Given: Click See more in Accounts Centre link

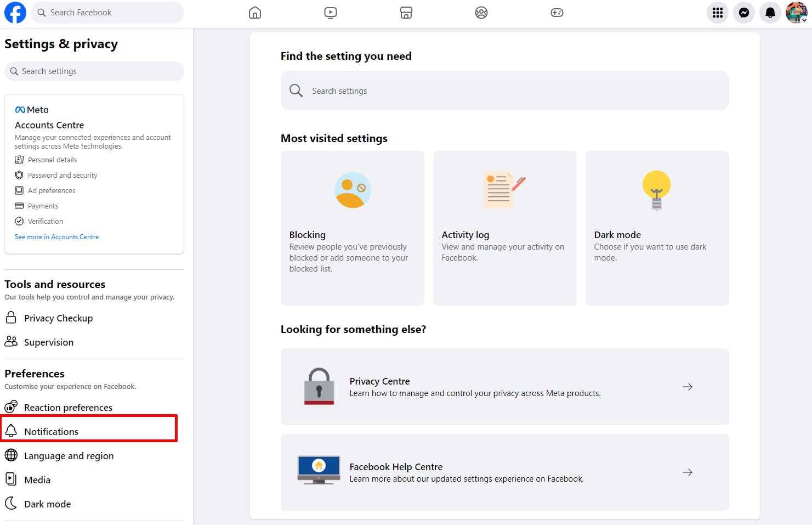Looking at the screenshot, I should point(56,237).
